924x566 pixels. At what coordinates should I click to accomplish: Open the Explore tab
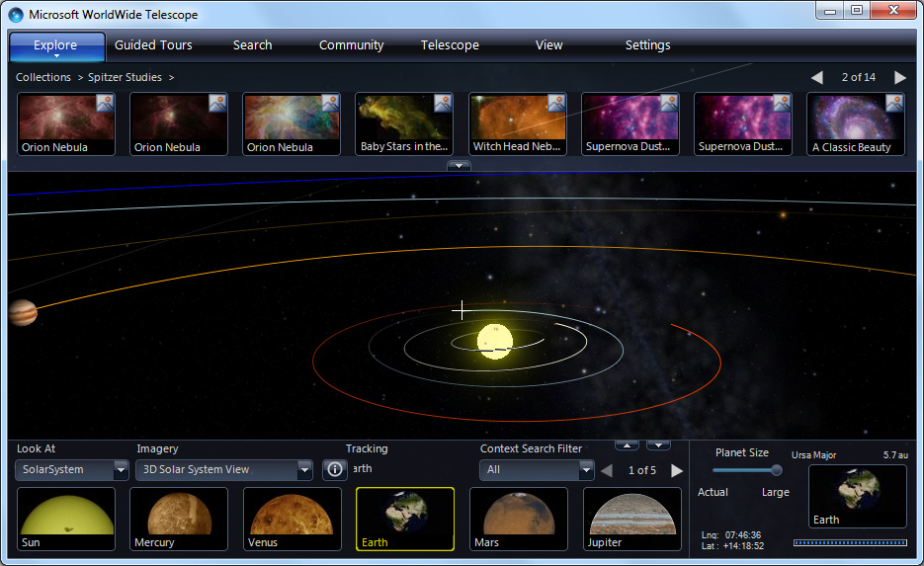tap(57, 46)
